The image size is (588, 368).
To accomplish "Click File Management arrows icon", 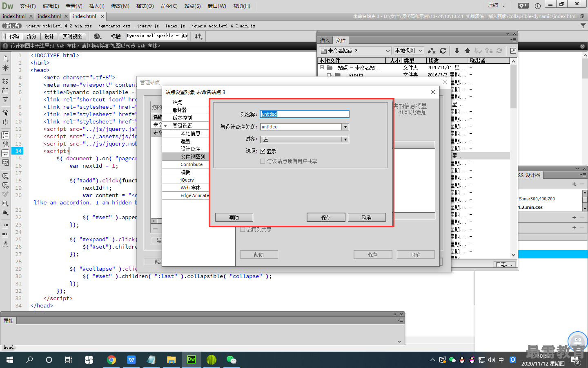I will (x=198, y=36).
